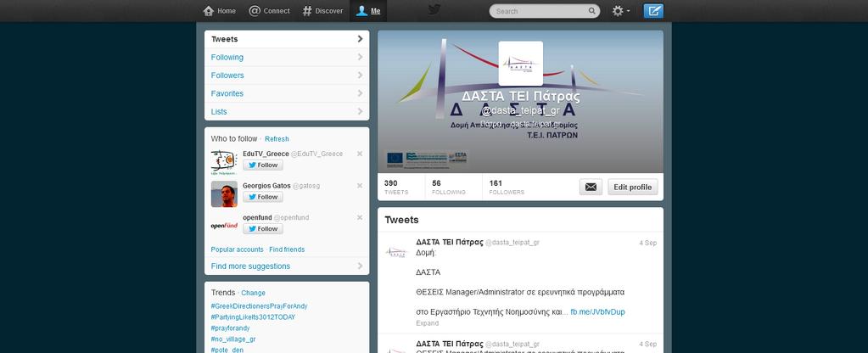
Task: Click the Connect @ icon
Action: [x=255, y=10]
